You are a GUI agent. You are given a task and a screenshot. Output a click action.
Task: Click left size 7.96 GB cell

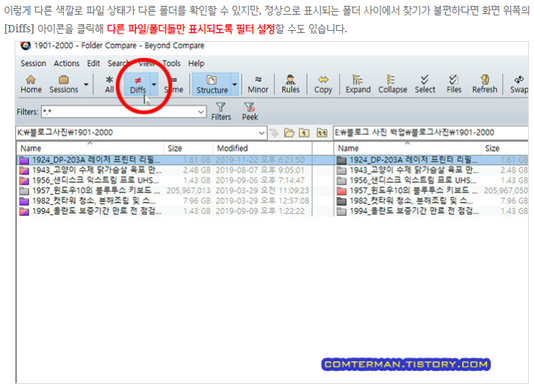(197, 200)
